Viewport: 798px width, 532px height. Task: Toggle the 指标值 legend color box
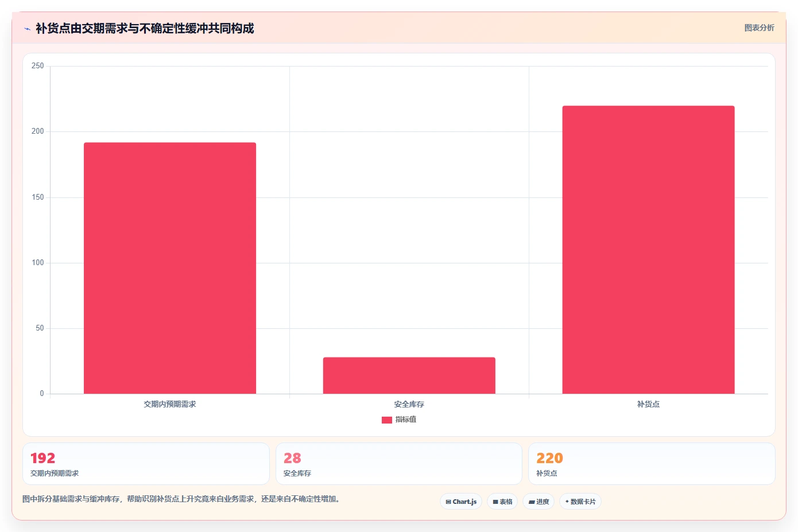387,420
